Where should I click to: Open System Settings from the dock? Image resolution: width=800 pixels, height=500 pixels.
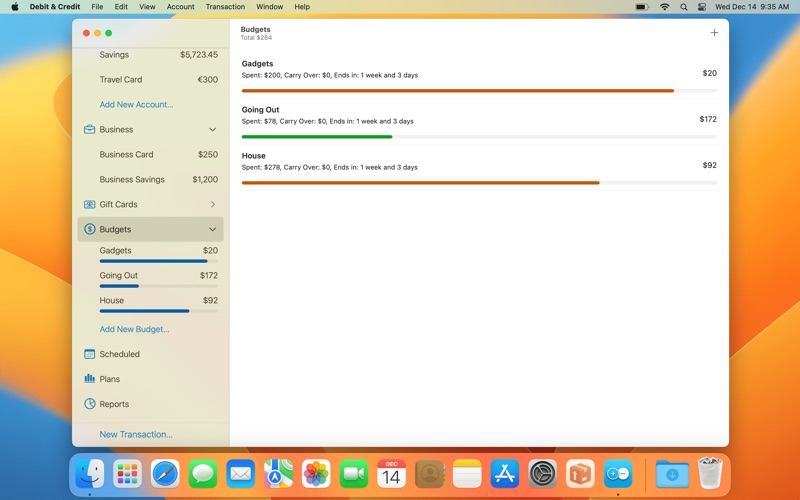[542, 473]
